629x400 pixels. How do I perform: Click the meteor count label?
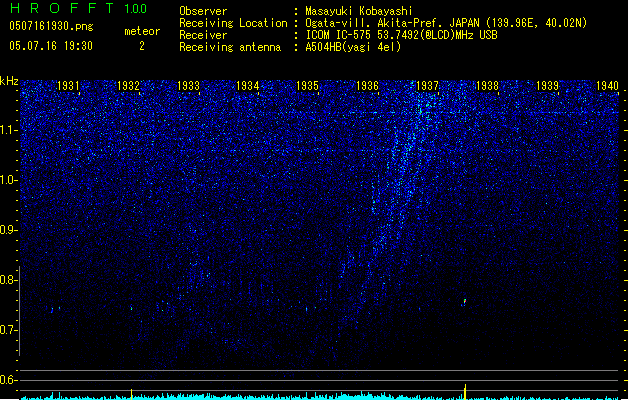tap(142, 31)
